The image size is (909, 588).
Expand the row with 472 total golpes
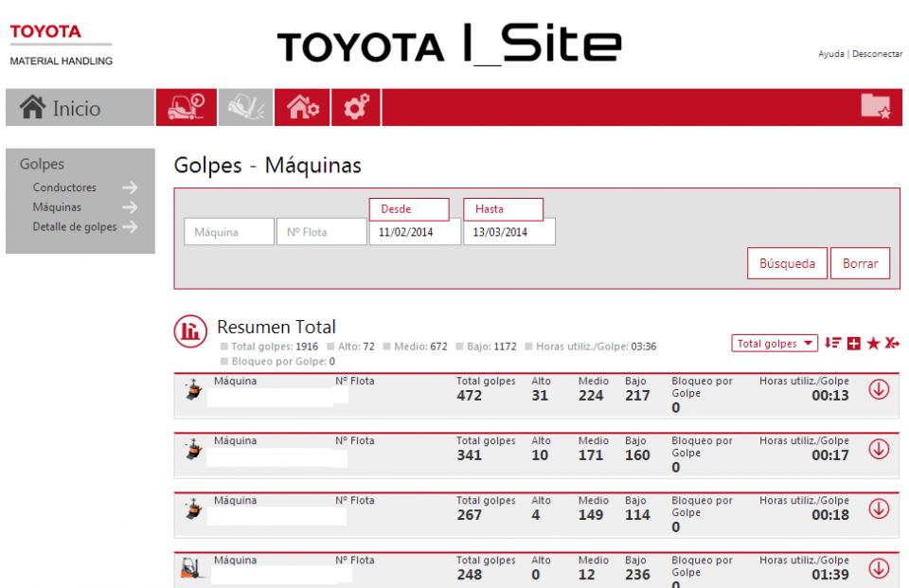pyautogui.click(x=879, y=389)
